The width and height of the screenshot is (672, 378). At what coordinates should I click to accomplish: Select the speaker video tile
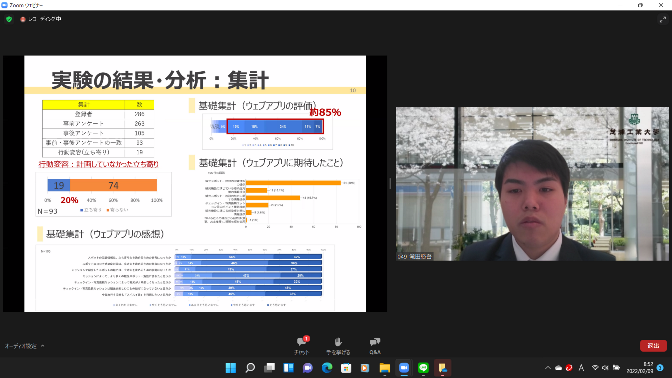532,184
